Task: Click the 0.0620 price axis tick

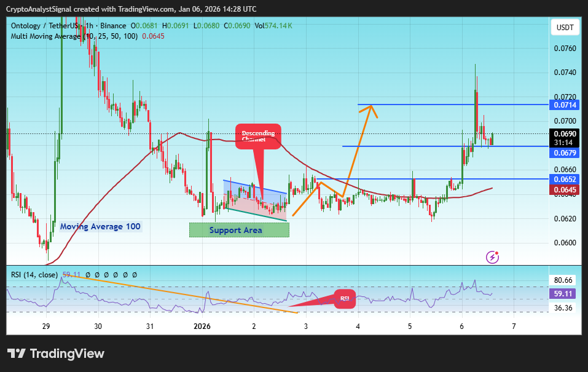Action: pyautogui.click(x=565, y=218)
